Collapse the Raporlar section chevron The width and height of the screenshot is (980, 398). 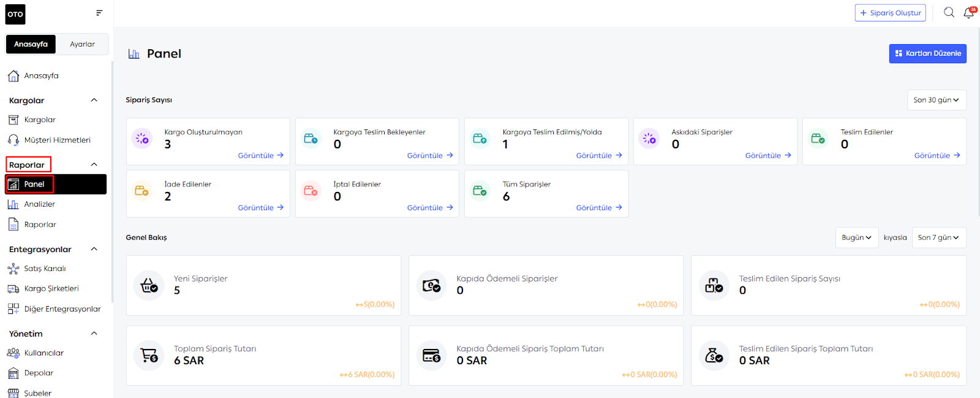coord(94,164)
